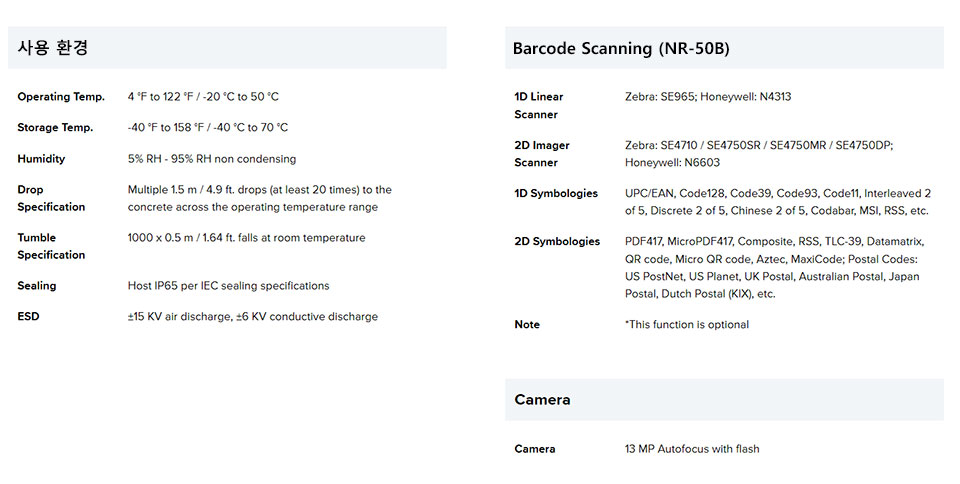Click the Drop Specification label
960x484 pixels.
tap(51, 198)
